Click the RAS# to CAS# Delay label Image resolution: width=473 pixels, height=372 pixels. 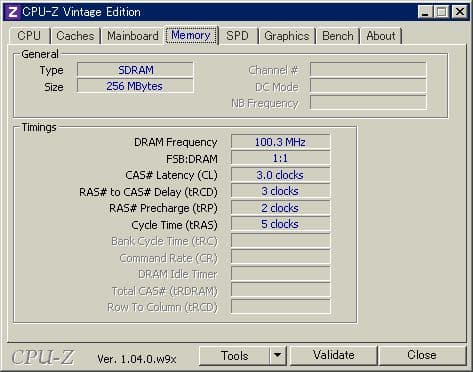click(148, 192)
